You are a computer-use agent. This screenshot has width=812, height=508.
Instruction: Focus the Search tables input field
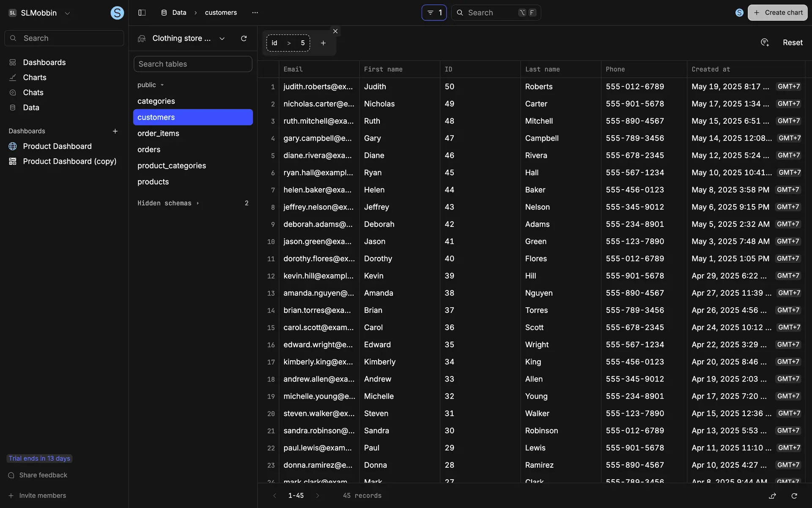(193, 64)
